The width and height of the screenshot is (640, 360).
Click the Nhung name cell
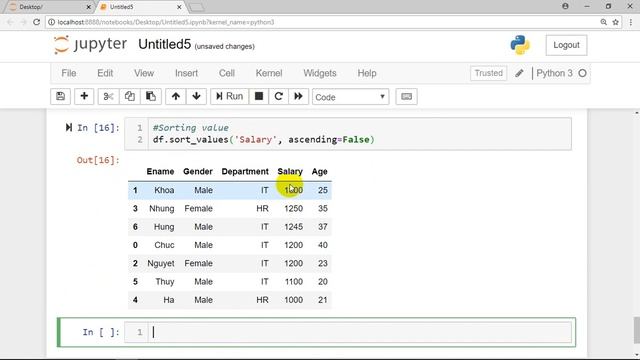[162, 209]
